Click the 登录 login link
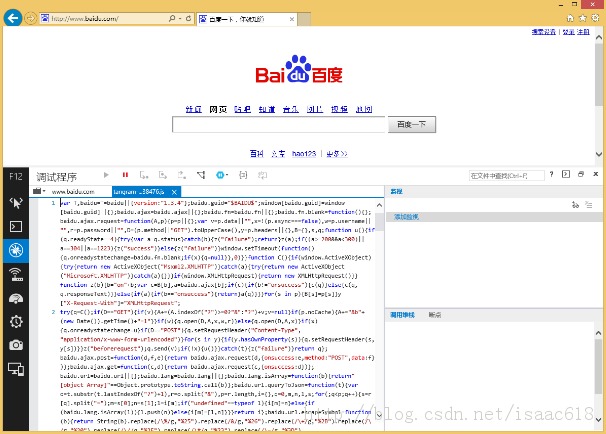606x434 pixels. point(569,32)
